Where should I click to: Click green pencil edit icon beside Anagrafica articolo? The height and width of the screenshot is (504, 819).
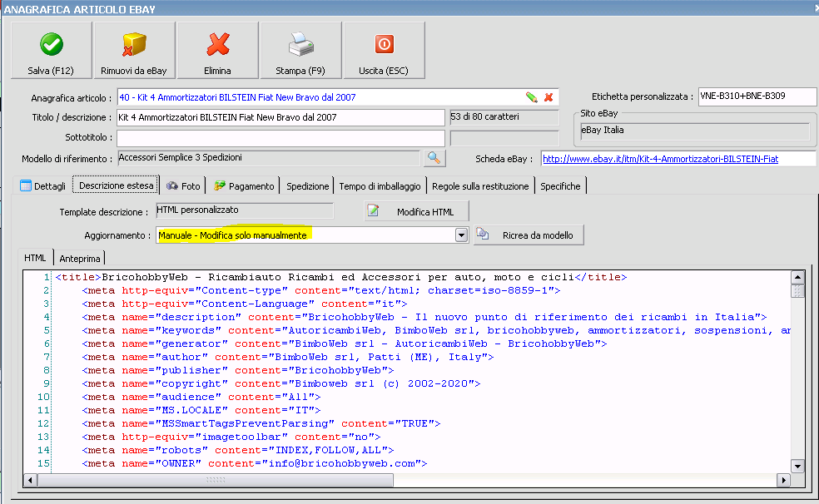tap(532, 97)
